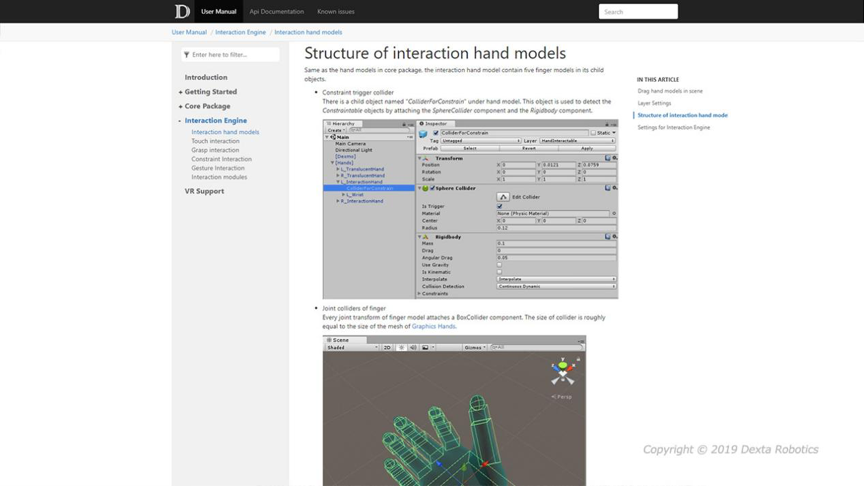
Task: Toggle the 2D view button in Scene
Action: [x=388, y=348]
